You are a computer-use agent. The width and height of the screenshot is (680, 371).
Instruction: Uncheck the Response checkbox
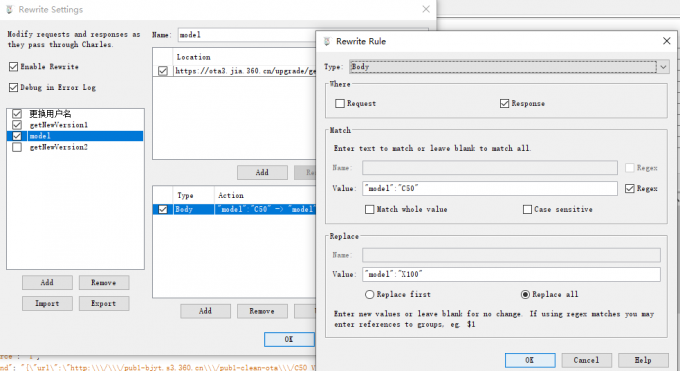504,103
